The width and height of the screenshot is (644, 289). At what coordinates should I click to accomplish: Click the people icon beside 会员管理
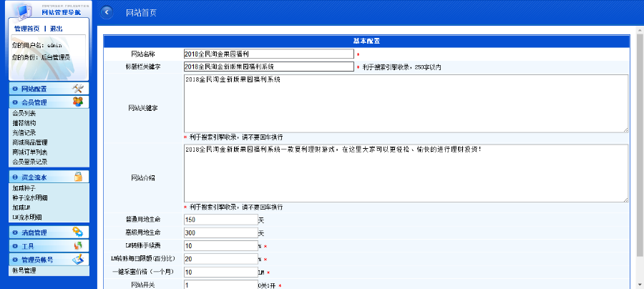77,102
